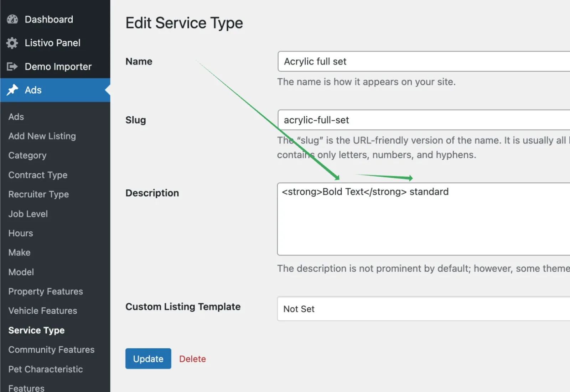Click the Listivo Panel gear icon
This screenshot has width=570, height=392.
[x=12, y=43]
